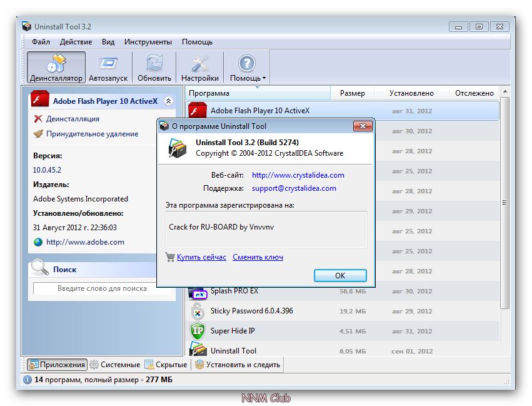Viewport: 532px width, 406px height.
Task: Open the Файл menu
Action: pos(41,42)
